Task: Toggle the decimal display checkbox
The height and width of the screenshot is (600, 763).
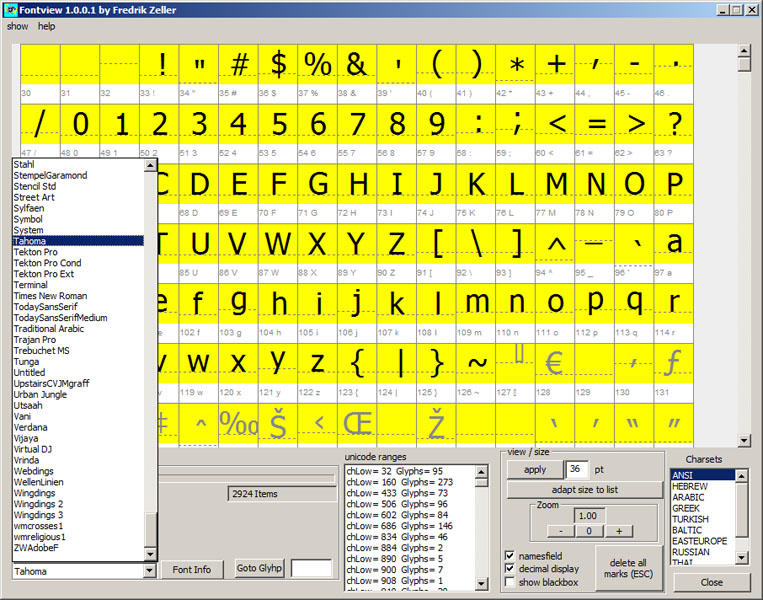Action: click(x=509, y=568)
